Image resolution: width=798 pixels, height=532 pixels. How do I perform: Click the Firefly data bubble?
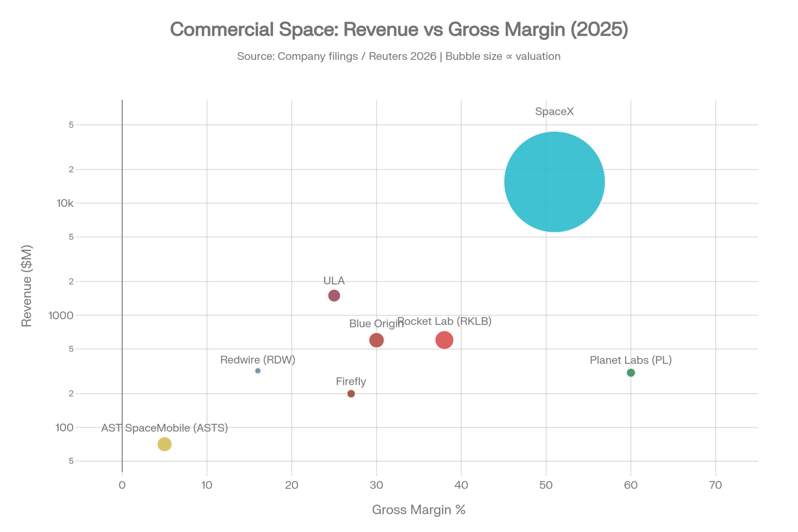351,393
